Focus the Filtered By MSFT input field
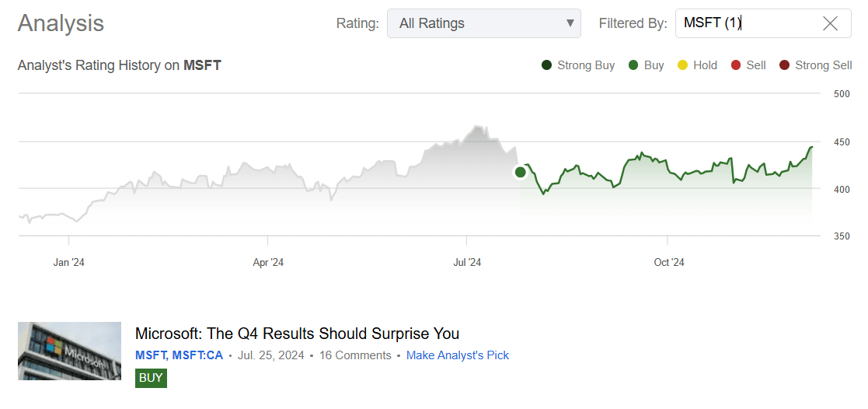Viewport: 868px width, 409px height. point(746,23)
